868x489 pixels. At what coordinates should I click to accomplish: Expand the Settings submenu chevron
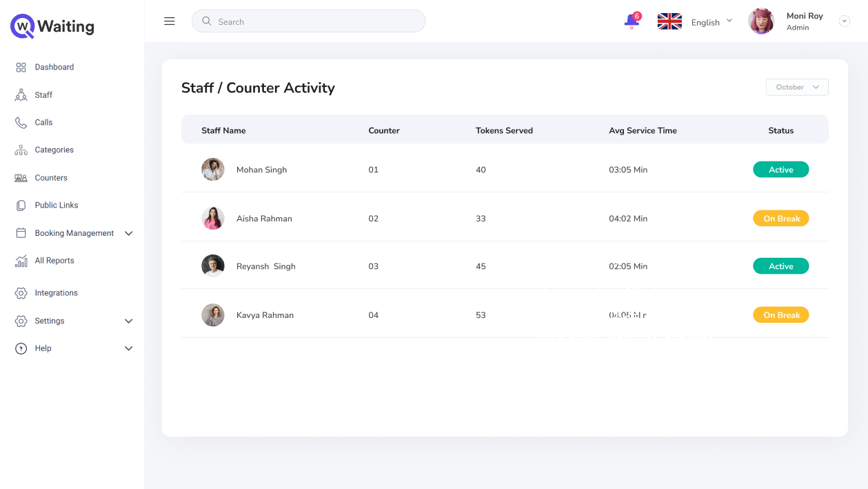pyautogui.click(x=128, y=321)
